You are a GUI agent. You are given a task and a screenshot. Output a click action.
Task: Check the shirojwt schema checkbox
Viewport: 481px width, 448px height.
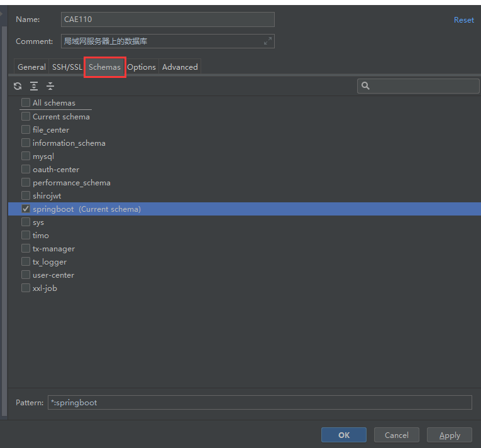pyautogui.click(x=26, y=195)
